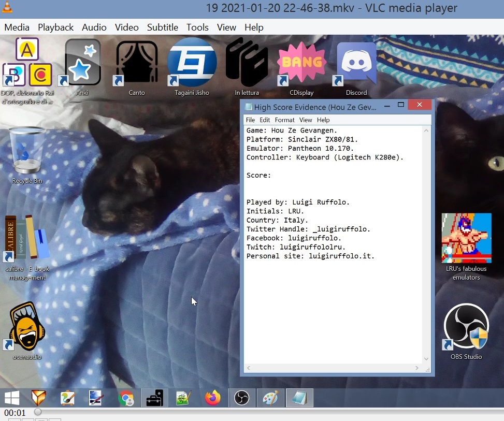Maximize the High Score Evidence Notepad window
Image resolution: width=504 pixels, height=421 pixels.
(400, 105)
